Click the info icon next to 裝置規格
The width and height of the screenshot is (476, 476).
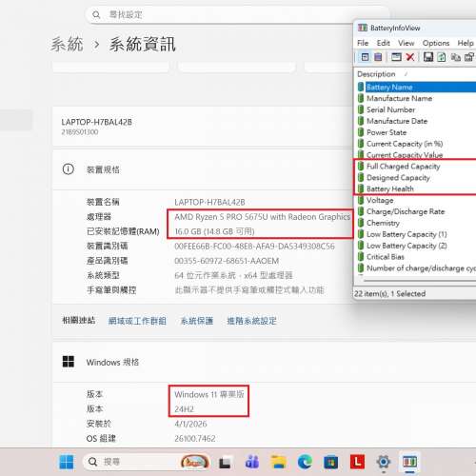click(68, 169)
